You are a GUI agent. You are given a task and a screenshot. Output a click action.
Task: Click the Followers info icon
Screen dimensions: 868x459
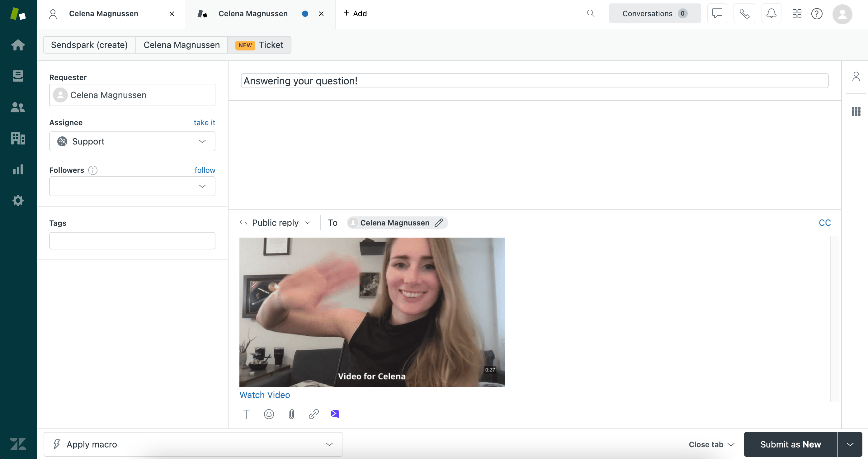(x=93, y=170)
